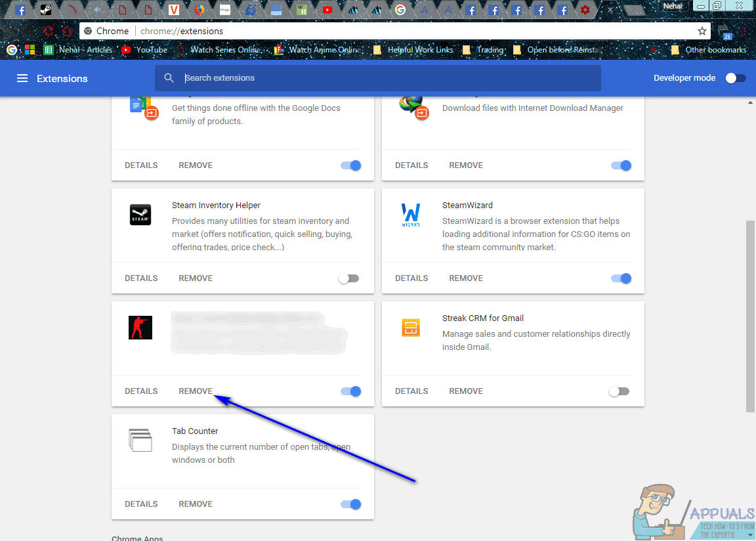Disable the Google Docs Offline extension
756x541 pixels.
351,165
